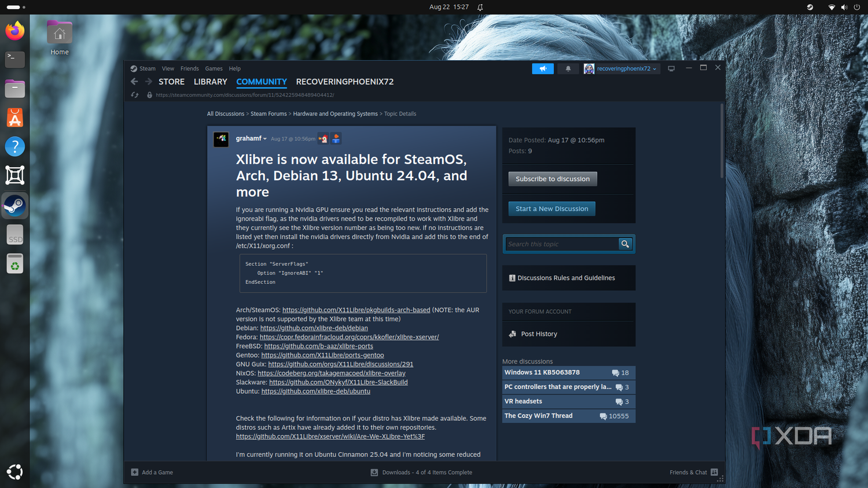Click in the Search this topic field
The height and width of the screenshot is (488, 868).
(x=562, y=244)
